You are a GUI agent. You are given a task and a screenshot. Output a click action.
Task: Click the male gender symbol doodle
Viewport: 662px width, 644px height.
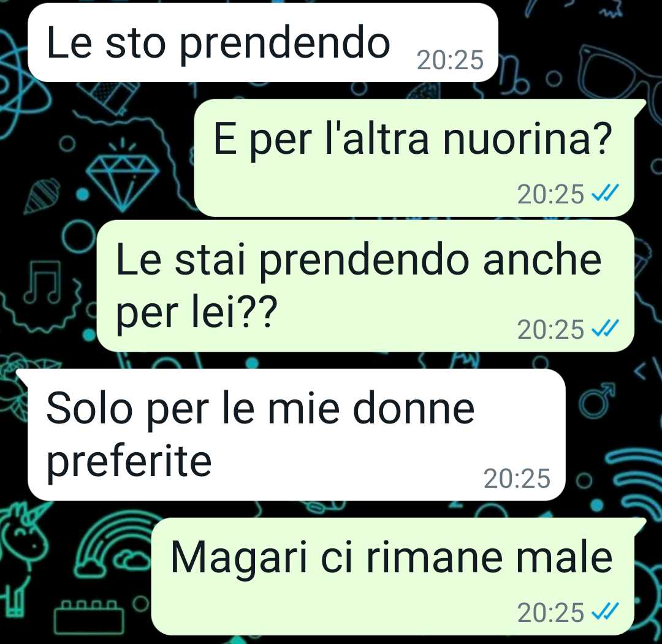[x=596, y=399]
